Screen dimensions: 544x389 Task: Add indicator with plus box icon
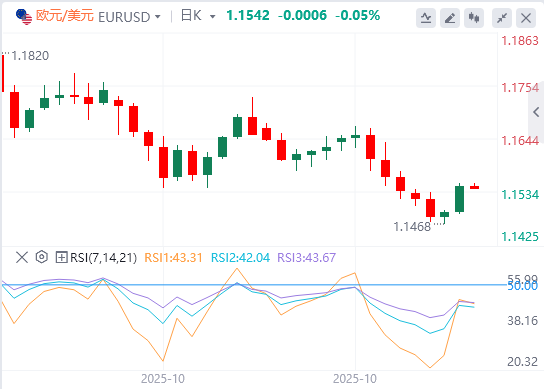point(61,257)
